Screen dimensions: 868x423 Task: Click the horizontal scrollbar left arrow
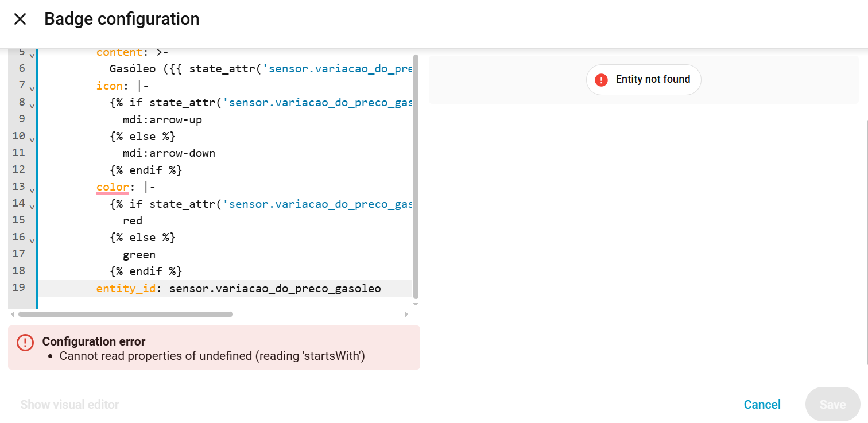[x=12, y=315]
